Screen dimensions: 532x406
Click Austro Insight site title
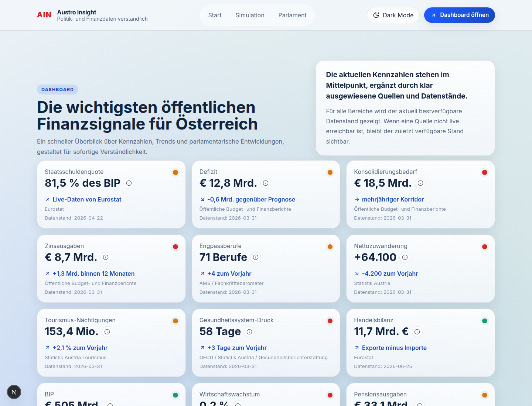pyautogui.click(x=76, y=12)
